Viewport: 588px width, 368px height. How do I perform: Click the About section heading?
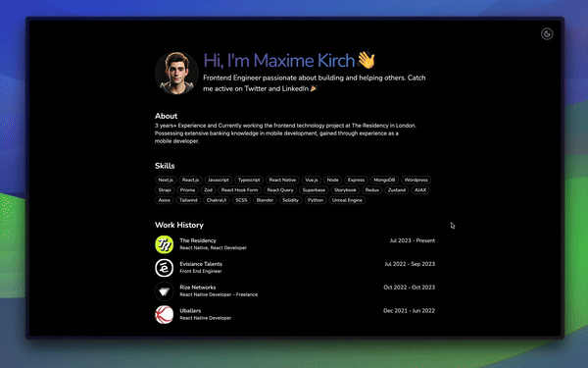pos(167,116)
